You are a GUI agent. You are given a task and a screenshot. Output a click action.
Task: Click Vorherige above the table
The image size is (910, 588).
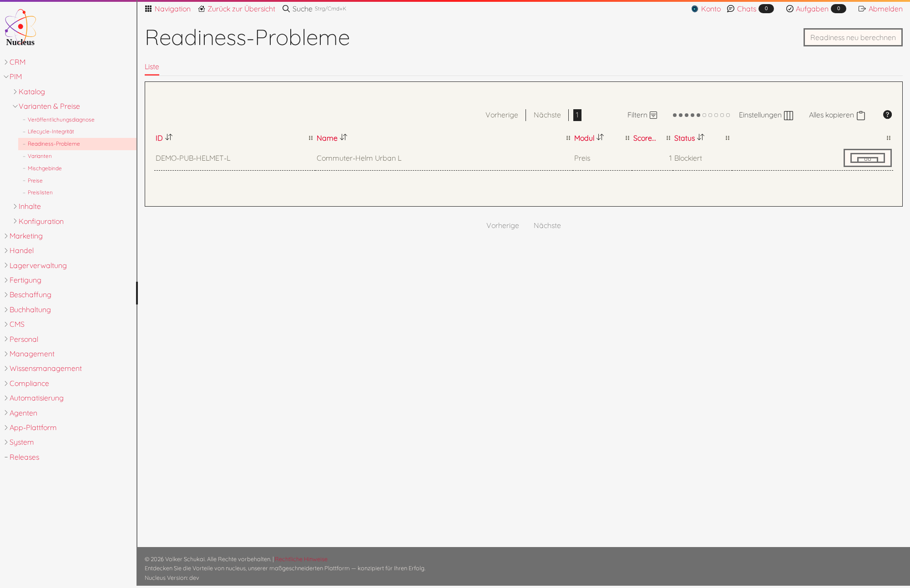pyautogui.click(x=501, y=115)
